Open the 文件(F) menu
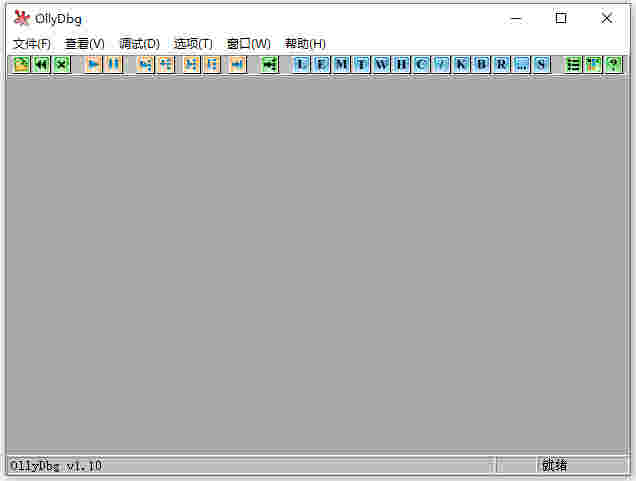Screen dimensions: 636x481 [x=32, y=44]
